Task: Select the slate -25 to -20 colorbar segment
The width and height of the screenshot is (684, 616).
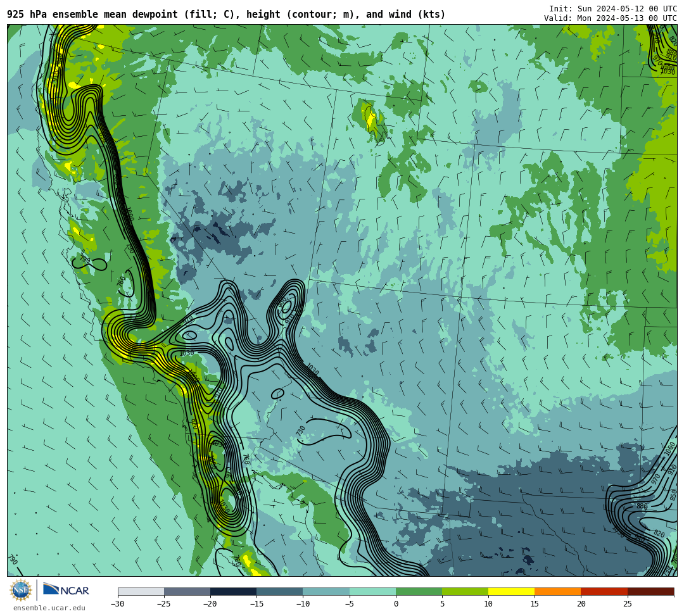Action: tap(187, 591)
